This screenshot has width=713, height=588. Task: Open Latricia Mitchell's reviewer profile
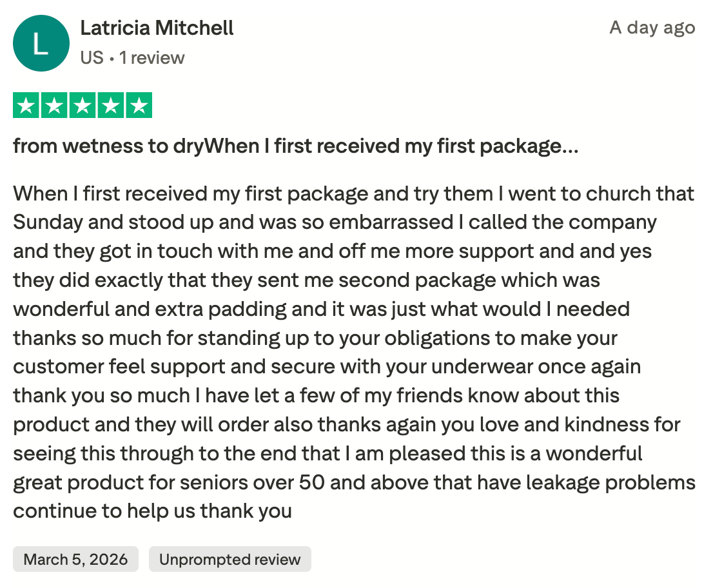(157, 28)
